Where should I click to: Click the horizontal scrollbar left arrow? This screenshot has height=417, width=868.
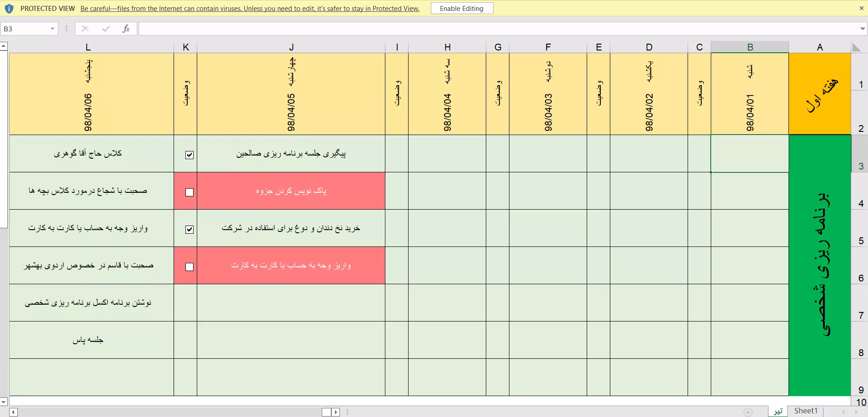[x=13, y=412]
